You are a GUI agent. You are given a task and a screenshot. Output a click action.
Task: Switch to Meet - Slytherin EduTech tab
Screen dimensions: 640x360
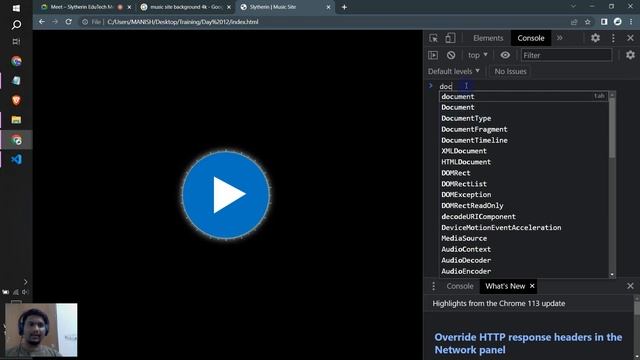click(x=81, y=7)
